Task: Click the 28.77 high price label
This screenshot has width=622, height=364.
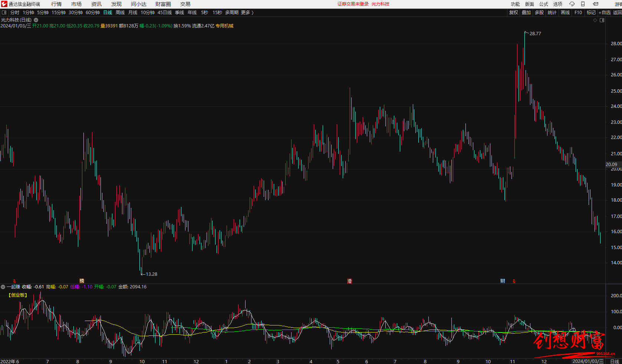Action: [x=535, y=34]
